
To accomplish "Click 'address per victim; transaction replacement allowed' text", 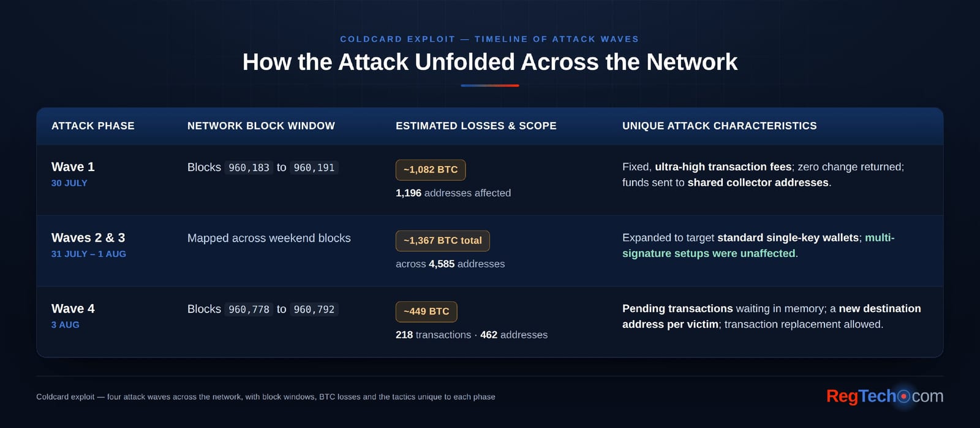I will pos(753,324).
